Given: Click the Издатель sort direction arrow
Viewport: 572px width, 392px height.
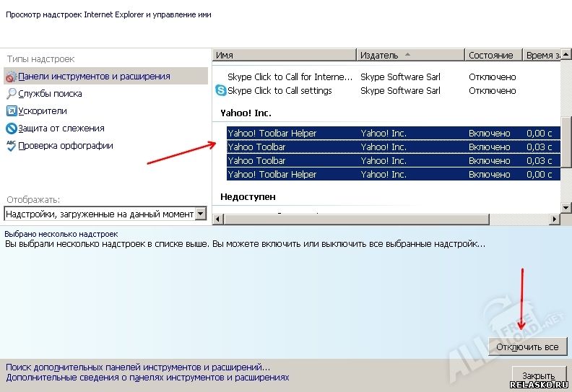Looking at the screenshot, I should coord(407,55).
